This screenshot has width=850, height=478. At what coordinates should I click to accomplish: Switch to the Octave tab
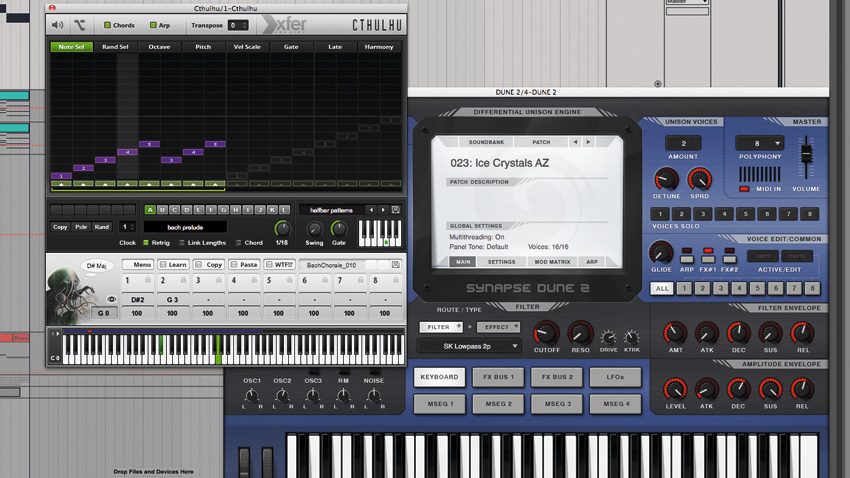(159, 47)
